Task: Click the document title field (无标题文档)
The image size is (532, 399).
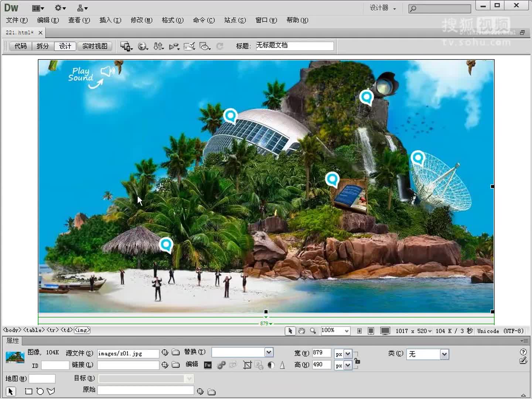Action: 294,46
